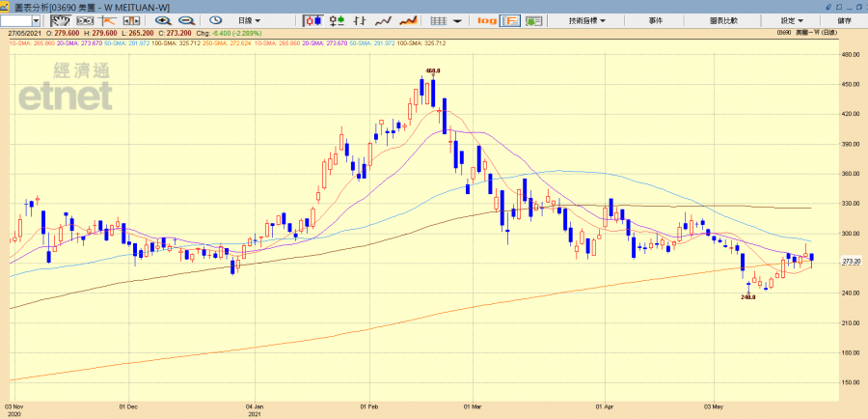868x419 pixels.
Task: Toggle the green arrow panel button
Action: 534,20
